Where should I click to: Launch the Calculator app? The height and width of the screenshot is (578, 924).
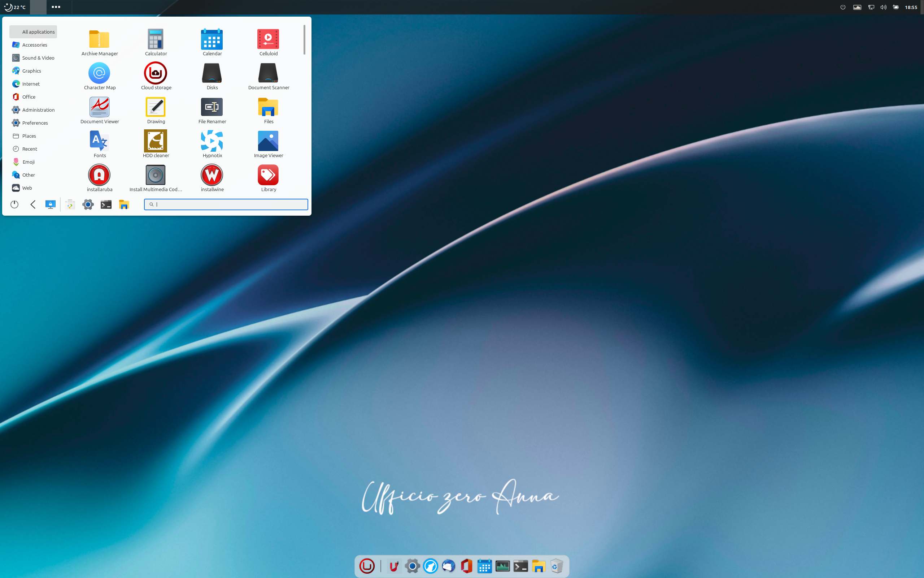point(156,42)
